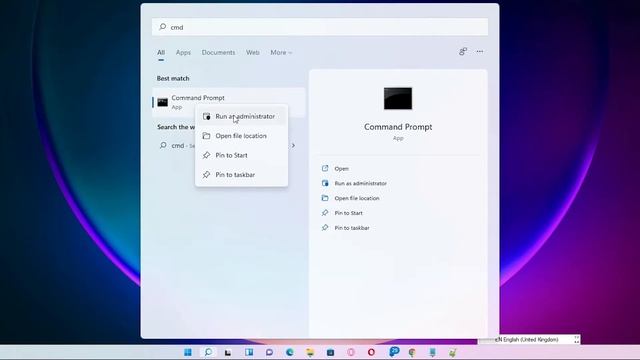Open the three-dots options menu
The image size is (640, 360).
480,51
